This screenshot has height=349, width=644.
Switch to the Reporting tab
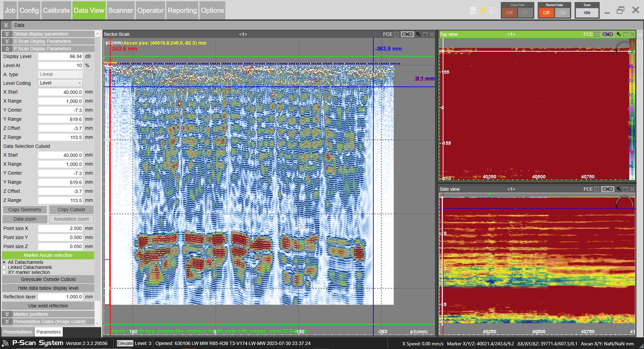click(182, 10)
